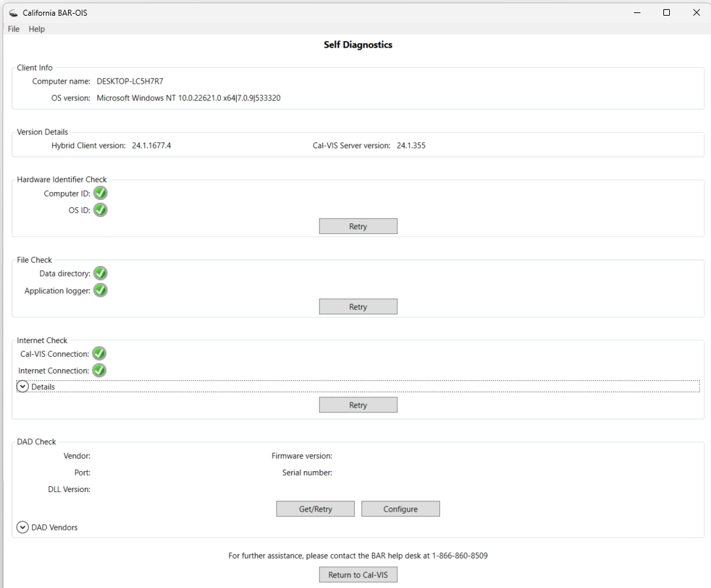Click the OS ID green checkmark icon
The height and width of the screenshot is (588, 711).
(100, 210)
